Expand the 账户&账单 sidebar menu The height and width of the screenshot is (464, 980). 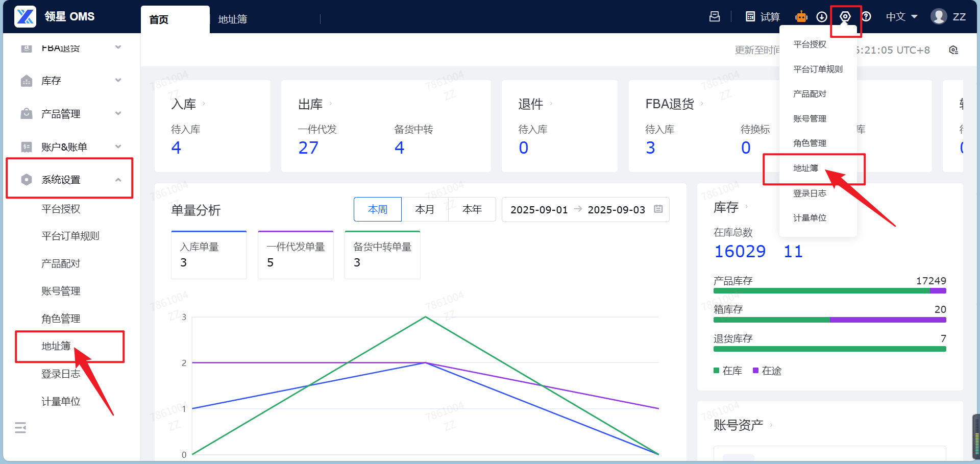(118, 147)
